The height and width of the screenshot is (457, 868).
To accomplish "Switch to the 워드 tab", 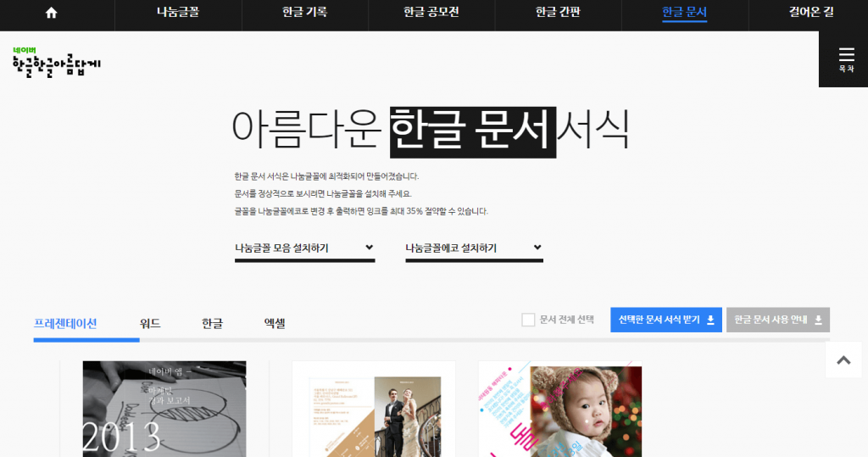I will tap(150, 324).
